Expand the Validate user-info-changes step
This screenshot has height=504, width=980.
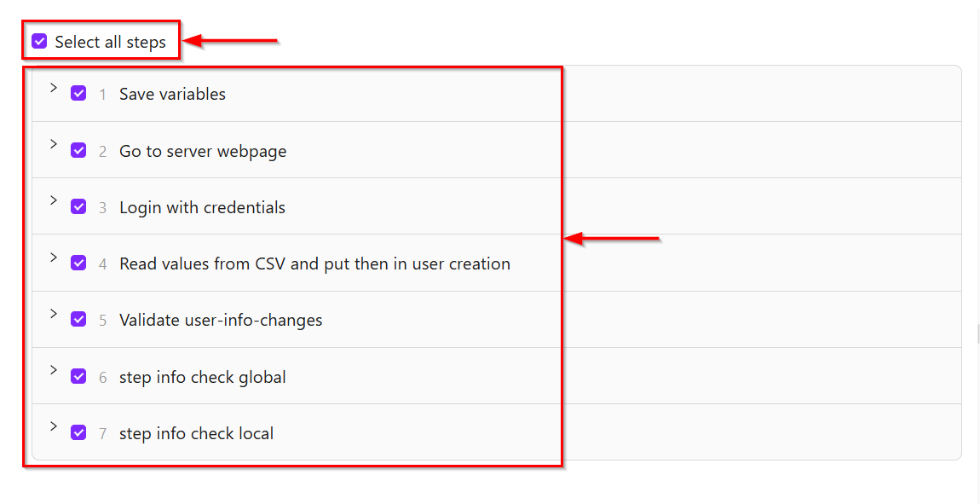53,314
